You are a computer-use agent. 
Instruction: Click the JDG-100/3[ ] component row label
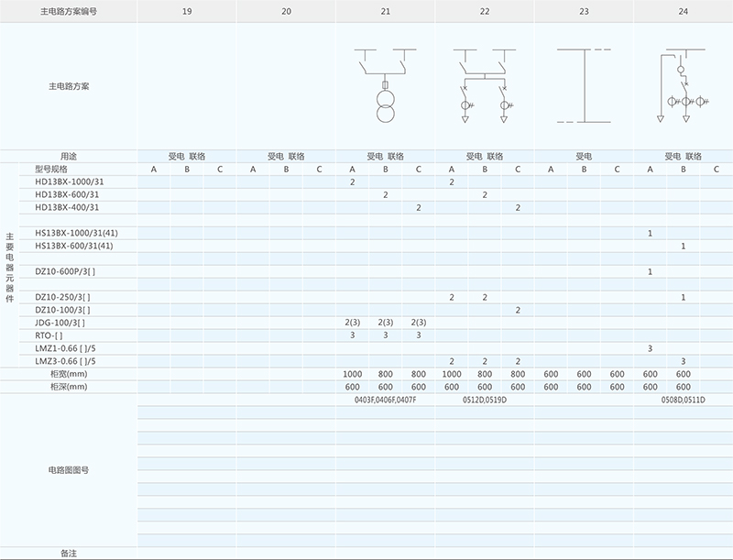coord(60,323)
